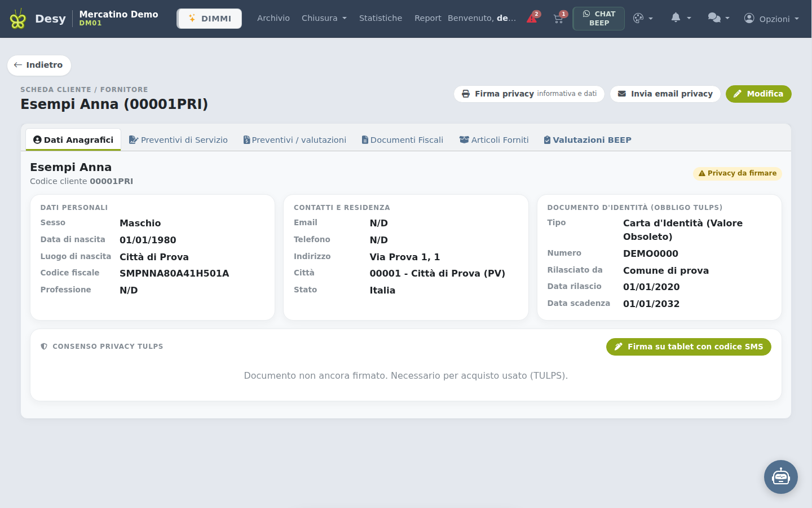Open the Articoli Forniti tab

pyautogui.click(x=494, y=140)
